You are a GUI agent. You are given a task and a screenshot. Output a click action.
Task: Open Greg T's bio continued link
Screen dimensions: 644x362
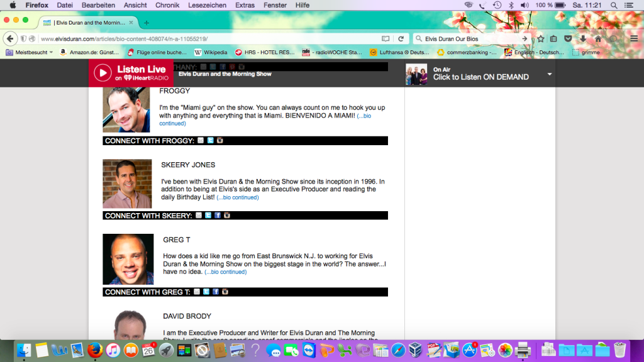pyautogui.click(x=226, y=271)
